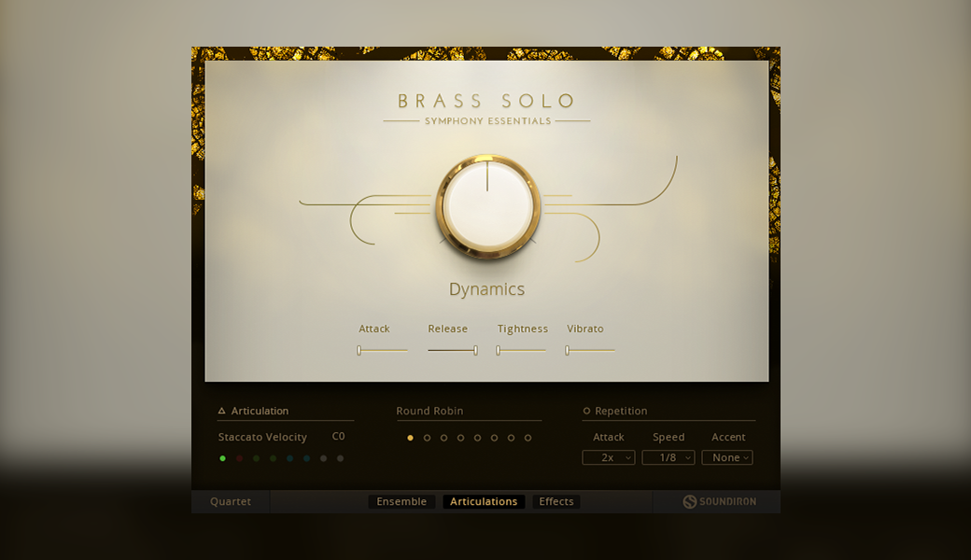Image resolution: width=971 pixels, height=560 pixels.
Task: Adjust the Tightness slider handle
Action: point(498,350)
